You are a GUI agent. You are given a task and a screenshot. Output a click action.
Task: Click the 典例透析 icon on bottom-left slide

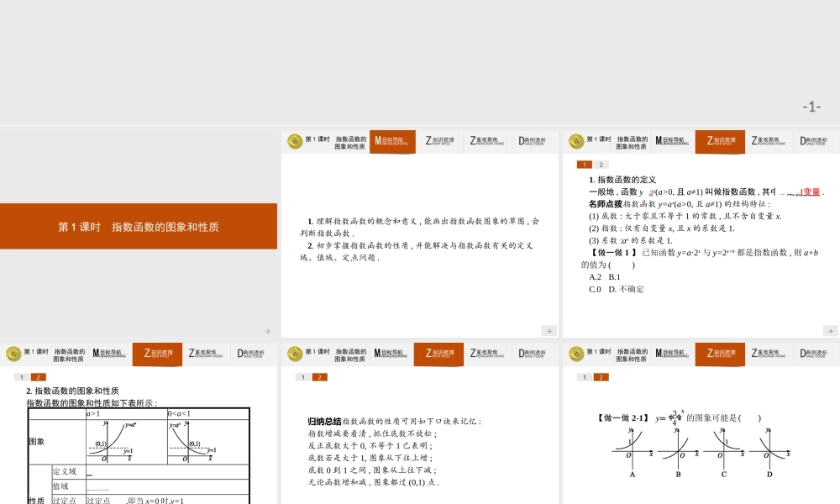click(251, 354)
